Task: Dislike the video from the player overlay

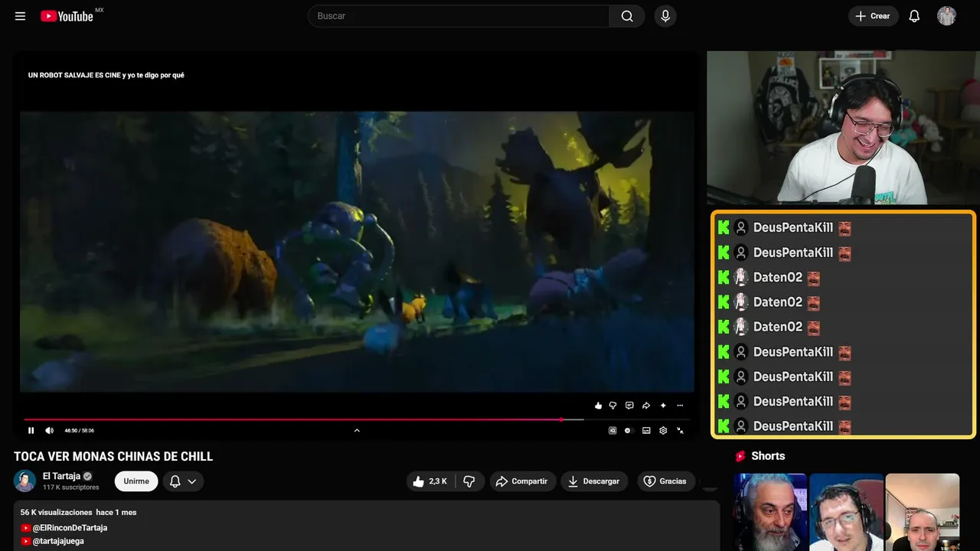Action: click(613, 406)
